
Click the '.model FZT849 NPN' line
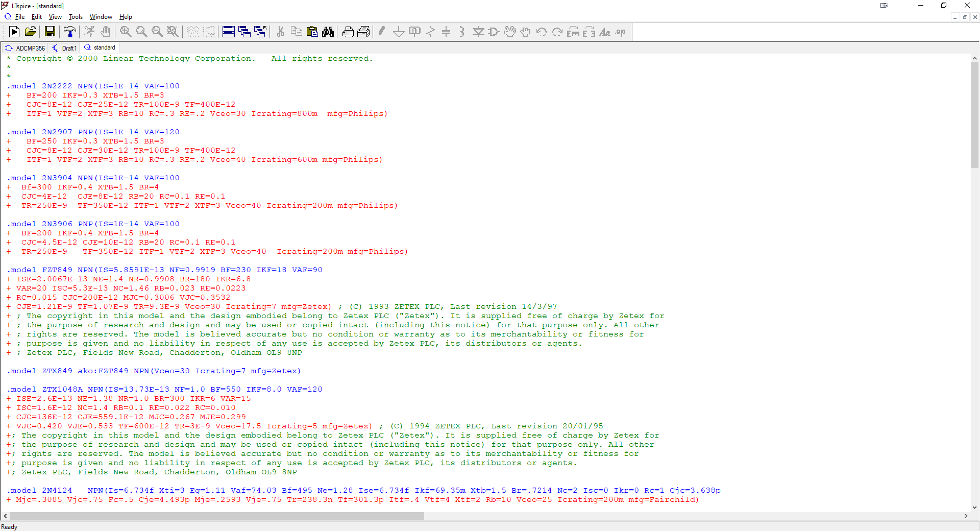(164, 270)
